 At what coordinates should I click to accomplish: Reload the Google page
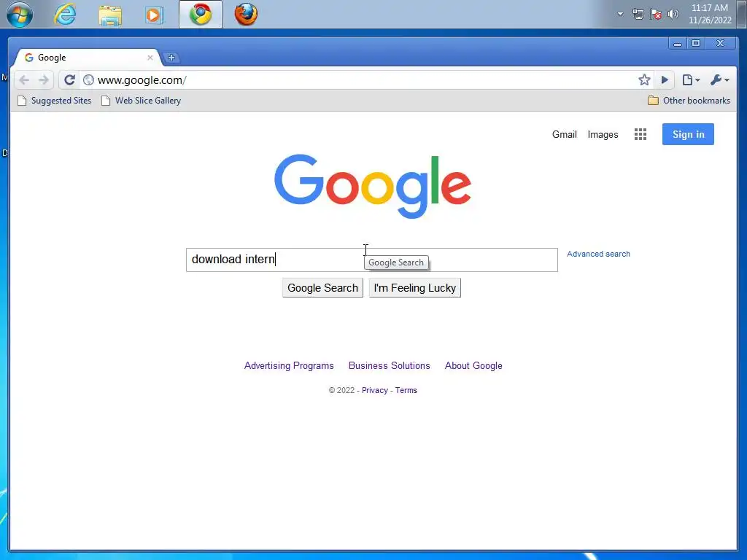coord(69,80)
